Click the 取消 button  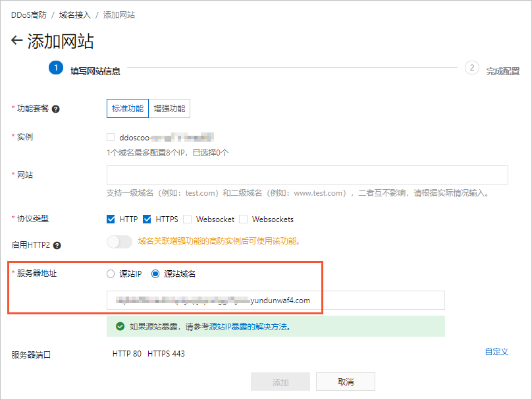point(346,382)
